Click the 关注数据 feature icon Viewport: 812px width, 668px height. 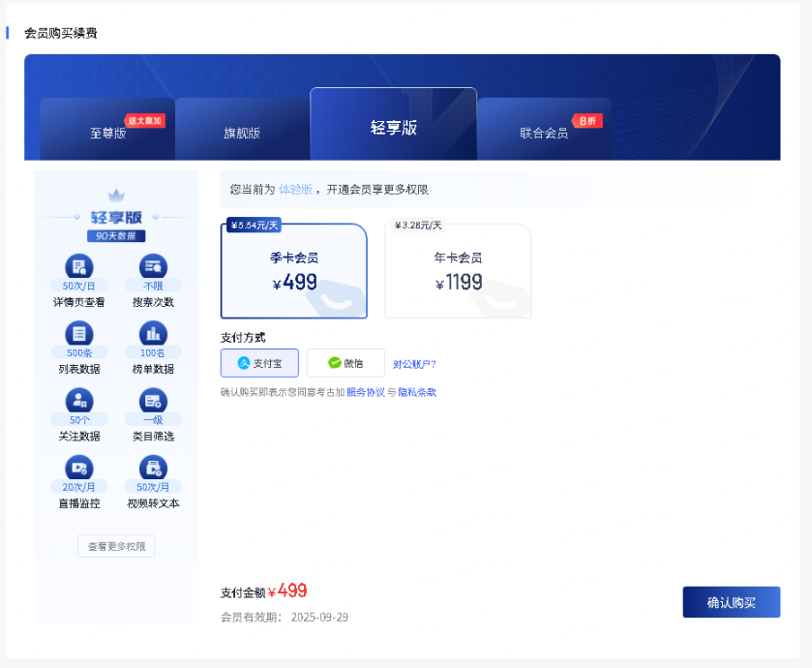pos(78,400)
